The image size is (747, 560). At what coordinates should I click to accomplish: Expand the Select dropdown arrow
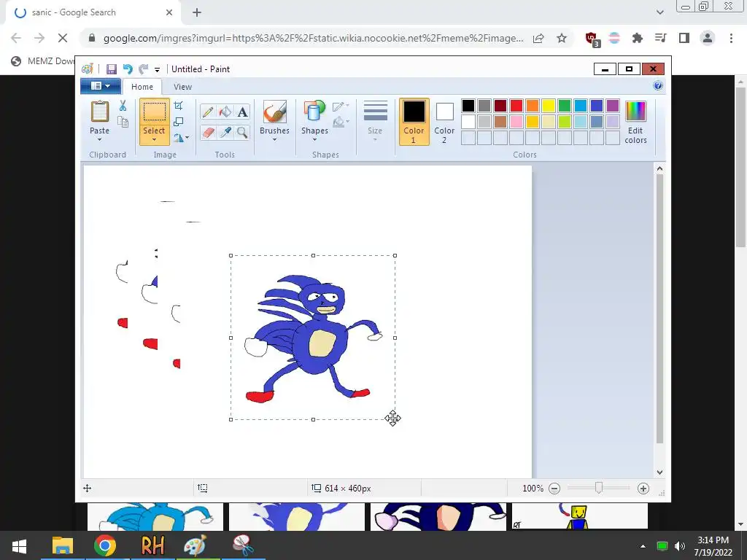tap(154, 139)
